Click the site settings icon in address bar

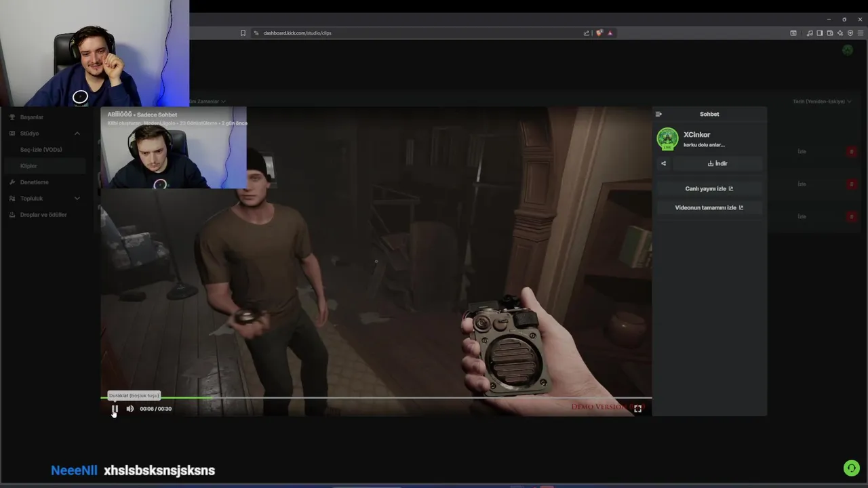[256, 33]
